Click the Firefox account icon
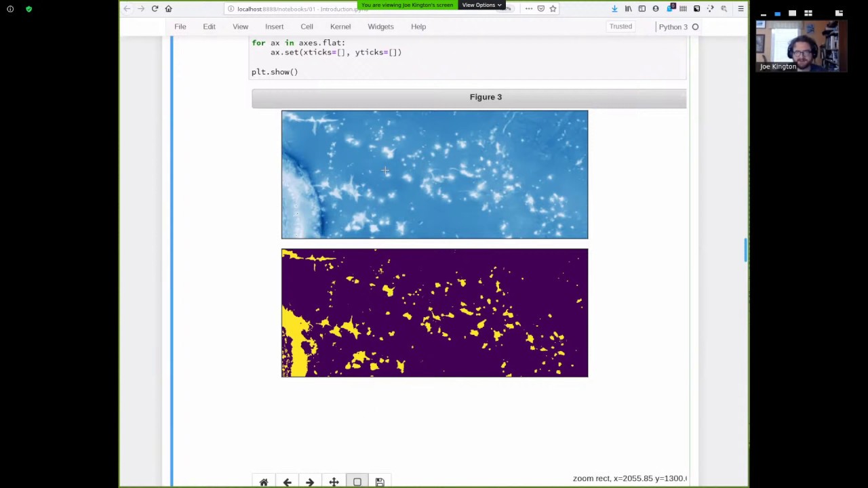Viewport: 868px width, 488px height. tap(656, 9)
